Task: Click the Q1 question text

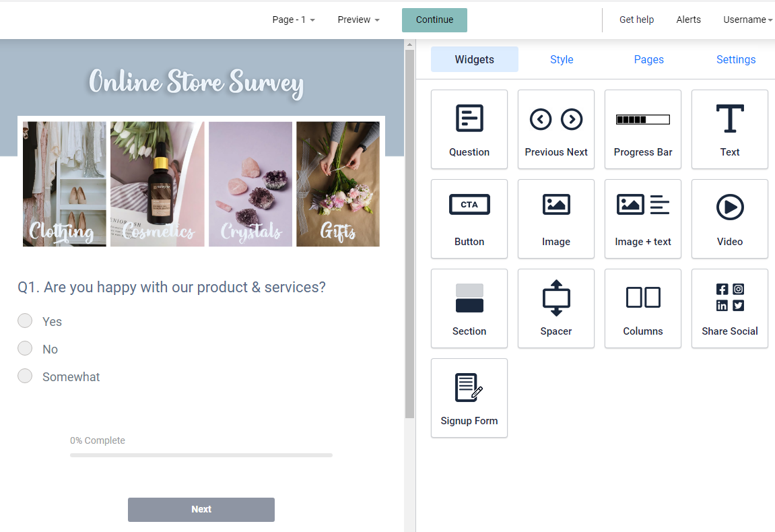Action: tap(172, 287)
